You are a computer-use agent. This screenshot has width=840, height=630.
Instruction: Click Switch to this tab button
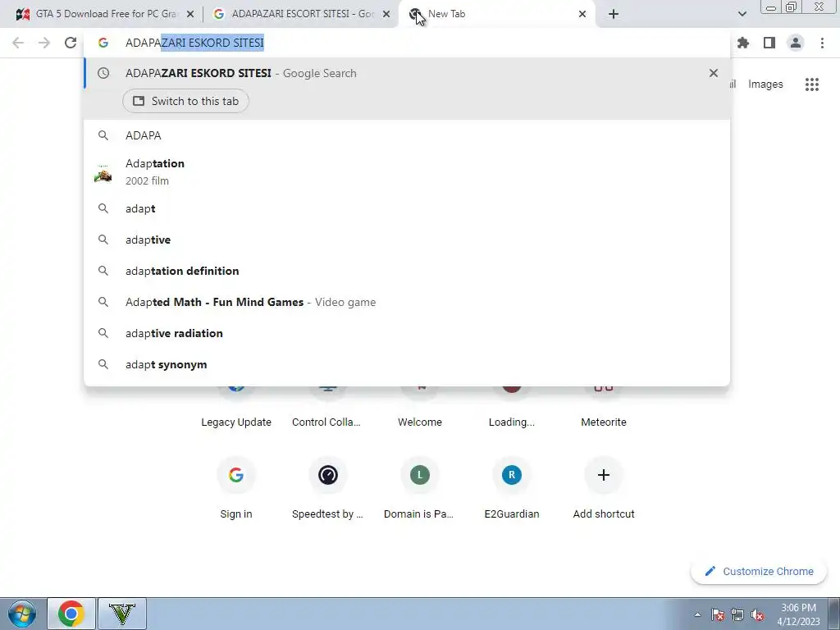[185, 101]
